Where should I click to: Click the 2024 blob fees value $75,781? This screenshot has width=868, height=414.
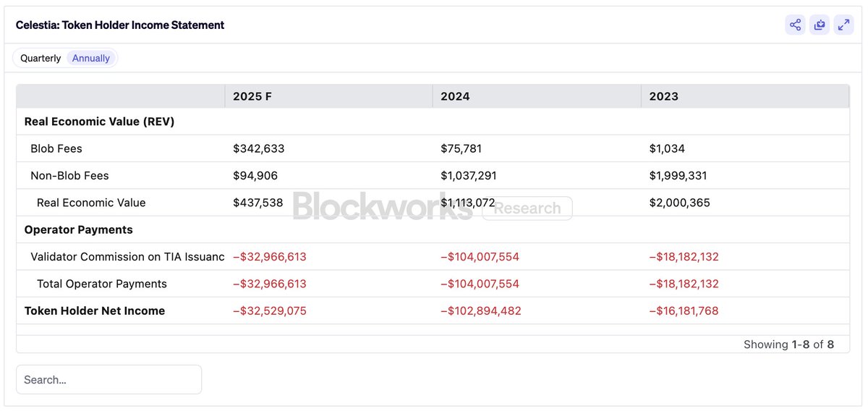pos(461,148)
